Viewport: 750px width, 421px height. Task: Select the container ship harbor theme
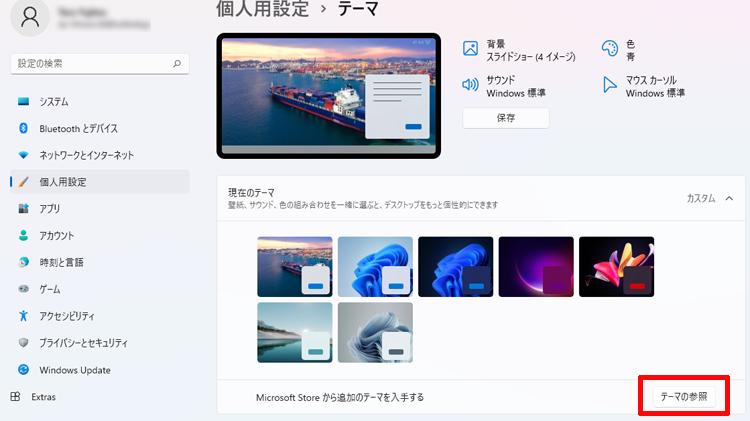(x=295, y=266)
